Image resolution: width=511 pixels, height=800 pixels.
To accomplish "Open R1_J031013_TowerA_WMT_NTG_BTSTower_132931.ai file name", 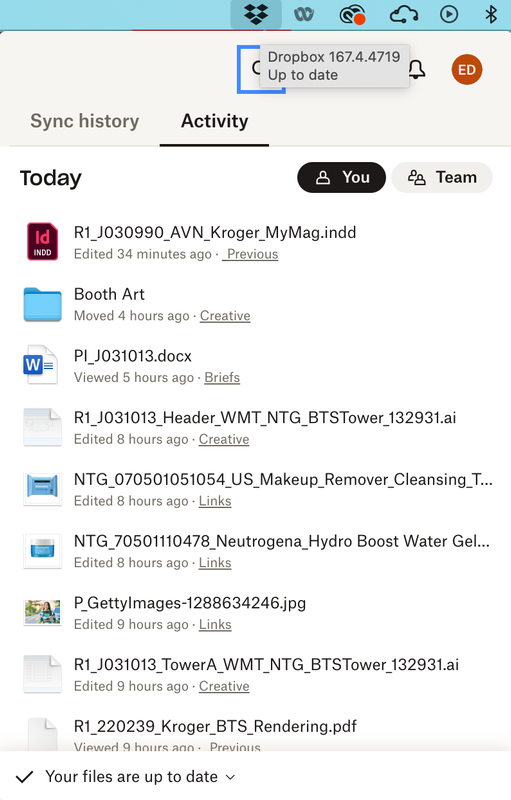I will (266, 665).
